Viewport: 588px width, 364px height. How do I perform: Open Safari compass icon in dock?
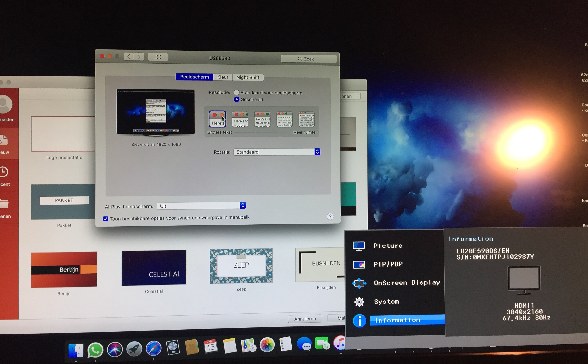[153, 349]
